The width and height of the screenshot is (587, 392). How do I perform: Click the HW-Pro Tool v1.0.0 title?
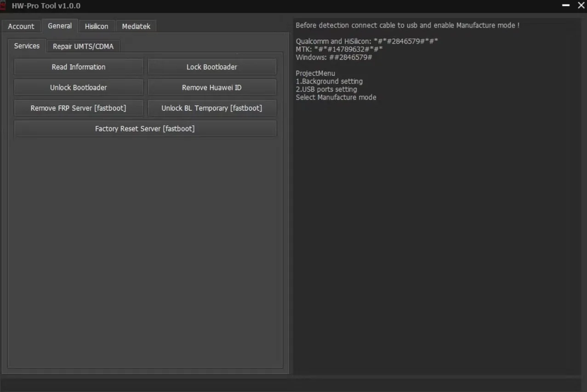[x=46, y=6]
